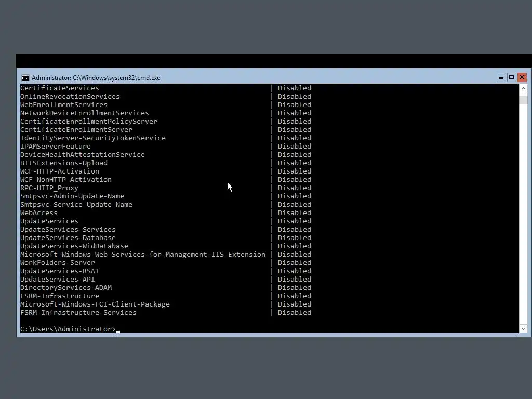
Task: Click the command prompt input line
Action: click(x=269, y=329)
